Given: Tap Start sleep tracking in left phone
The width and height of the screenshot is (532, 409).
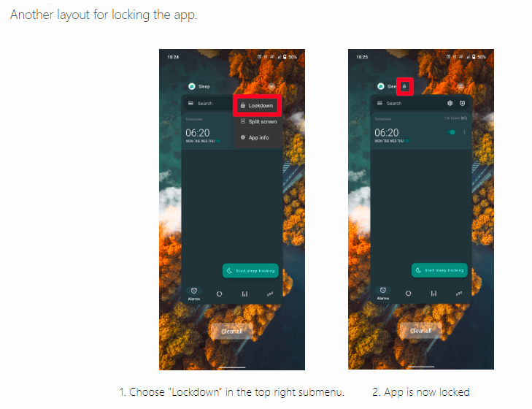Looking at the screenshot, I should click(250, 271).
